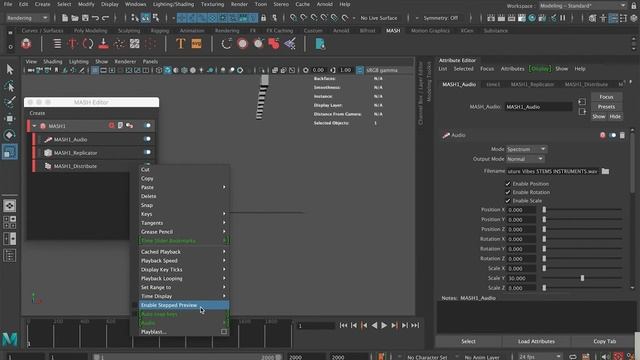
Task: Toggle Enable Position checkbox
Action: [508, 184]
